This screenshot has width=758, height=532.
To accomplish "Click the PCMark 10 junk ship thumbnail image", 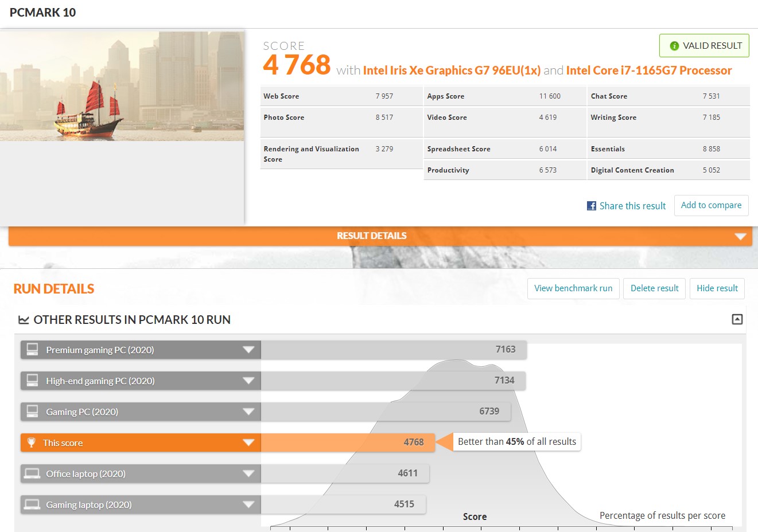I will click(x=122, y=86).
